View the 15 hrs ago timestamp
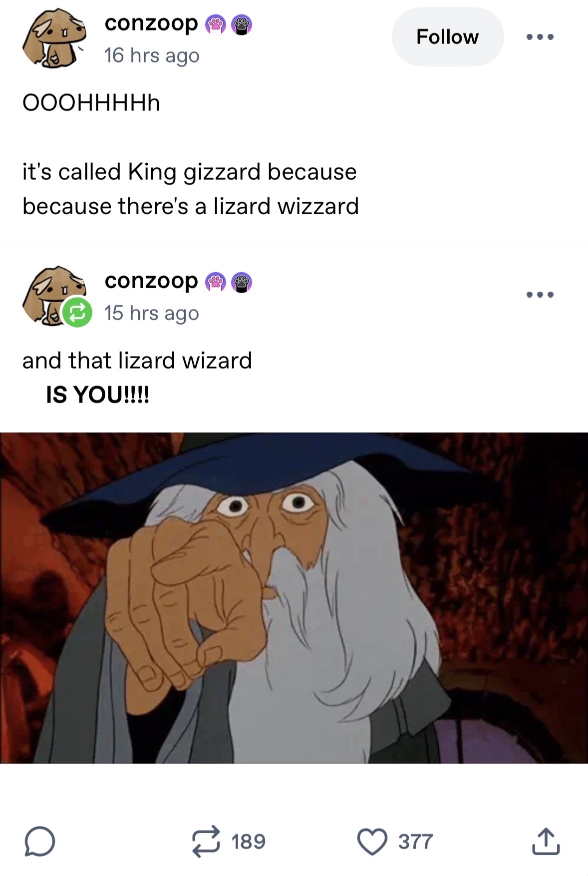Screen dimensions: 588x876 click(152, 313)
